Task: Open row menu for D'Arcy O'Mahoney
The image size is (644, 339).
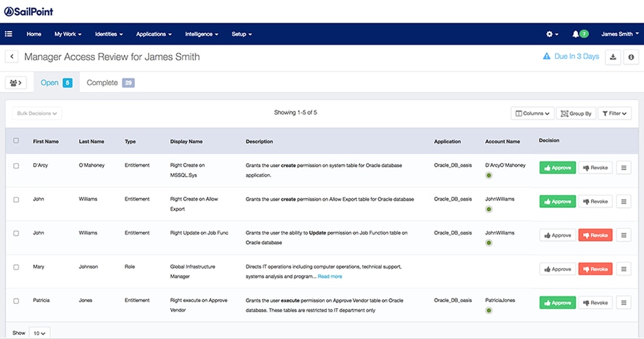Action: (623, 168)
